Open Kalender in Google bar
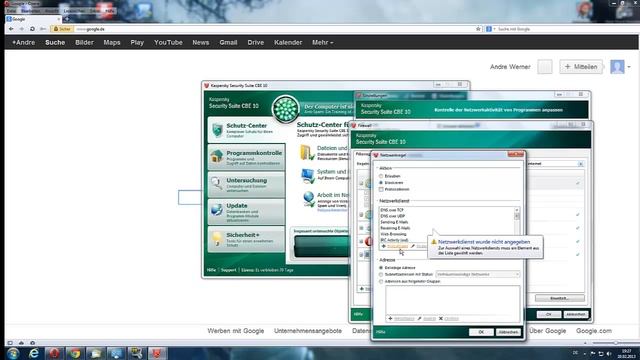Image resolution: width=640 pixels, height=360 pixels. (288, 42)
